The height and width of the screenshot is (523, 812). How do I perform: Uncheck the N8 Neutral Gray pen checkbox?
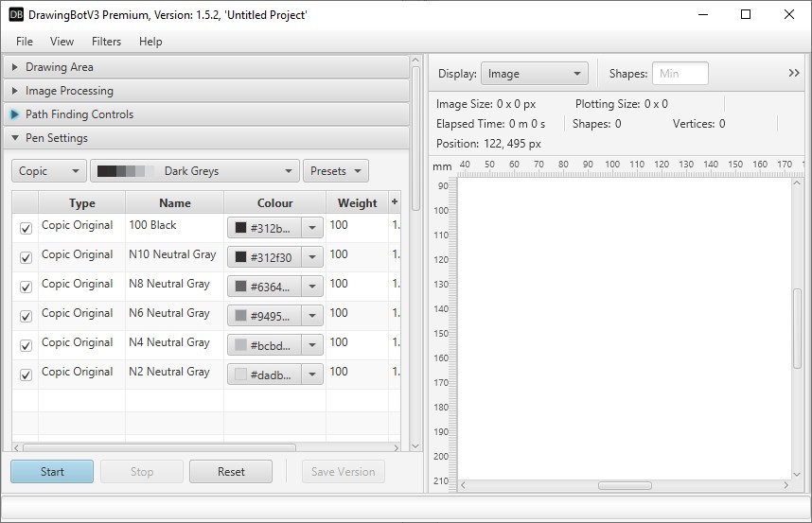26,287
